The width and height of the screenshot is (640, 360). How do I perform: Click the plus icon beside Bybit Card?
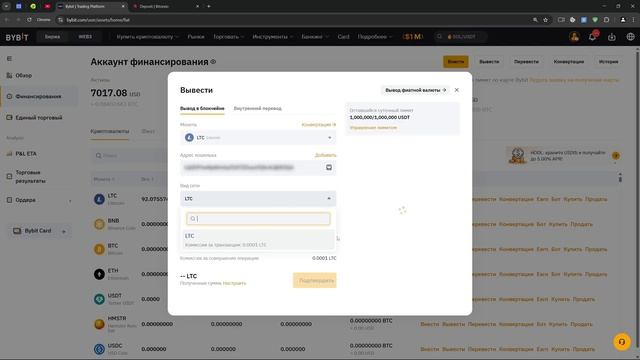(64, 231)
